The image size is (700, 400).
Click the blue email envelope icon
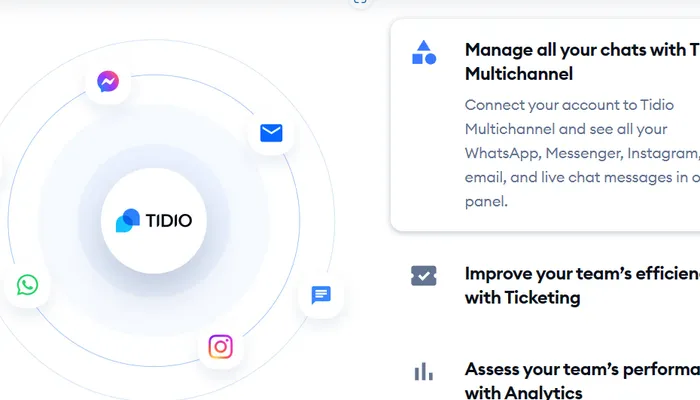point(271,133)
